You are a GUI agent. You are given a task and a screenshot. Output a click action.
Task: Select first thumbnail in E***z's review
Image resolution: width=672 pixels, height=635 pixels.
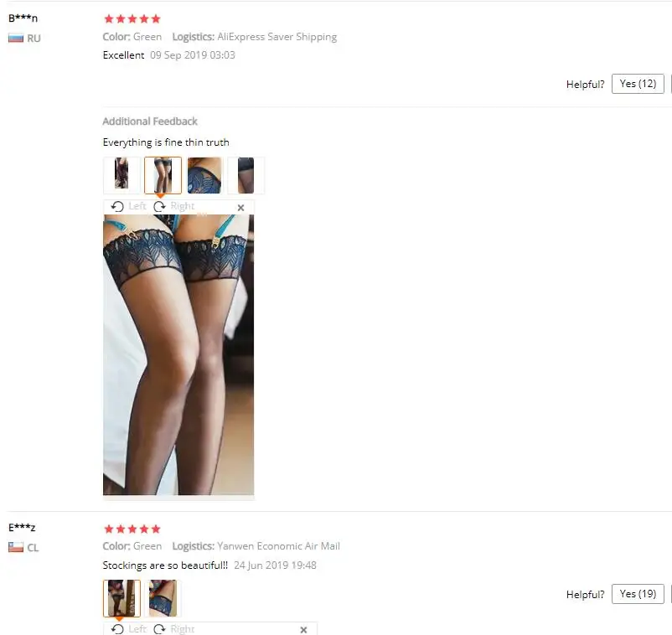pyautogui.click(x=121, y=598)
